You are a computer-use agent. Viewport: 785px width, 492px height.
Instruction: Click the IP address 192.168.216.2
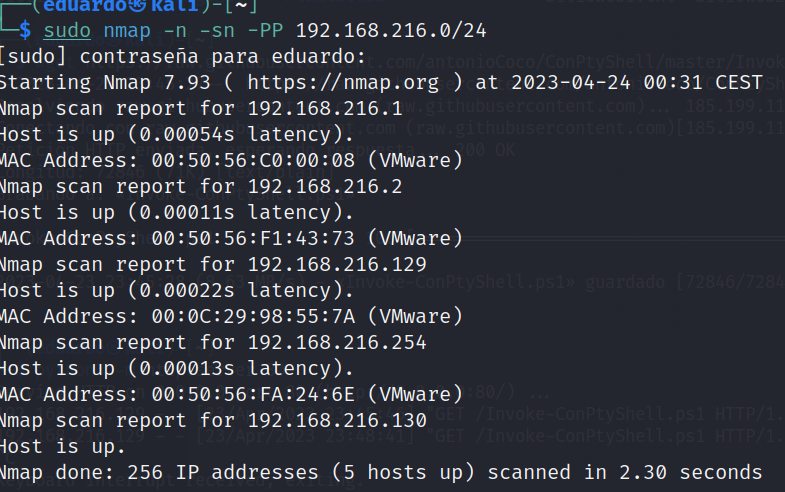click(x=325, y=186)
